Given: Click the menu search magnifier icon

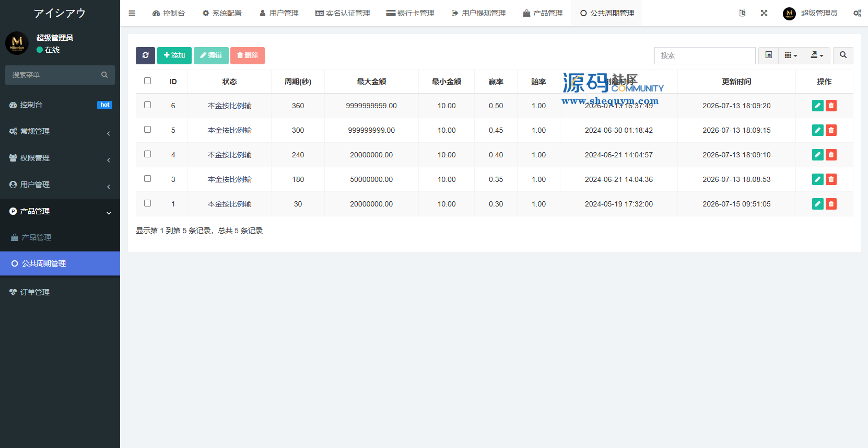Looking at the screenshot, I should 104,75.
